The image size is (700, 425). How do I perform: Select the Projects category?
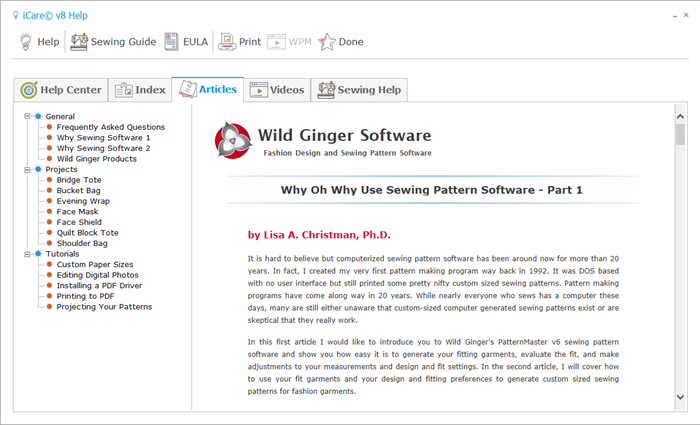[x=61, y=169]
